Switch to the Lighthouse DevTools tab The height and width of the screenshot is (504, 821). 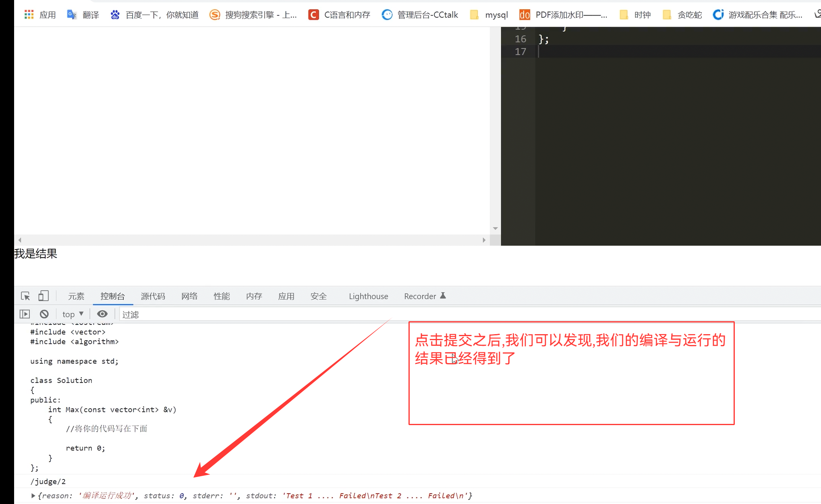tap(369, 296)
